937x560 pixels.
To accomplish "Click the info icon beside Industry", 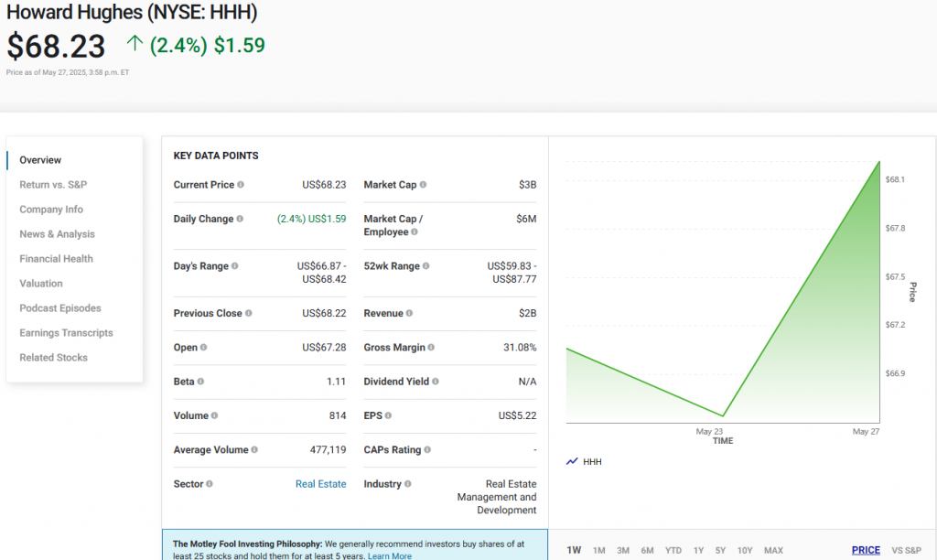I will (x=407, y=483).
